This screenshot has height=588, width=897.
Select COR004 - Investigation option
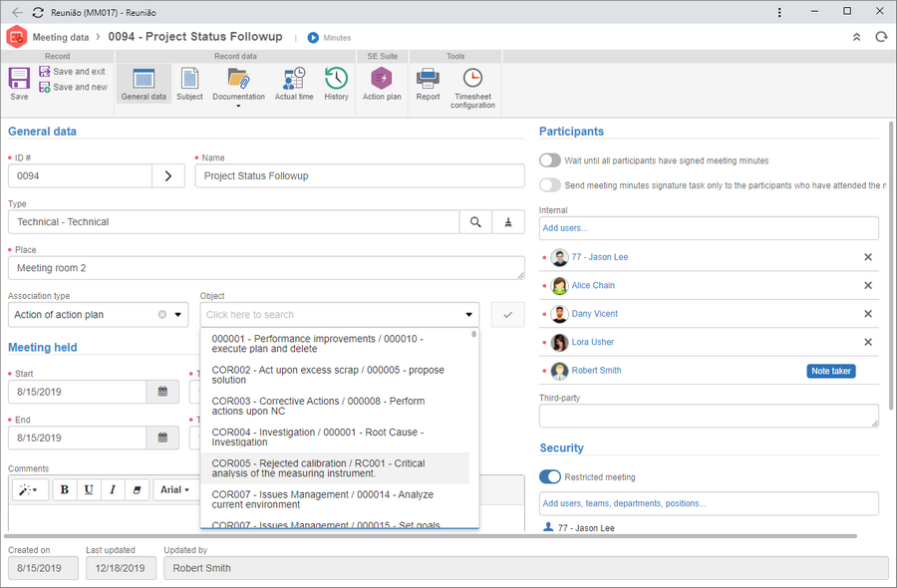tap(335, 437)
